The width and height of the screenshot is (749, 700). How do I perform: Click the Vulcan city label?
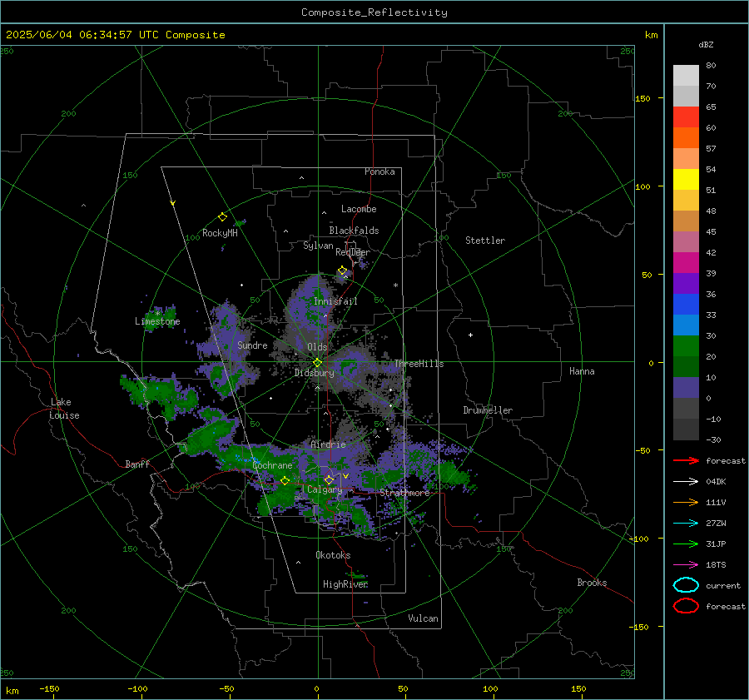point(424,618)
